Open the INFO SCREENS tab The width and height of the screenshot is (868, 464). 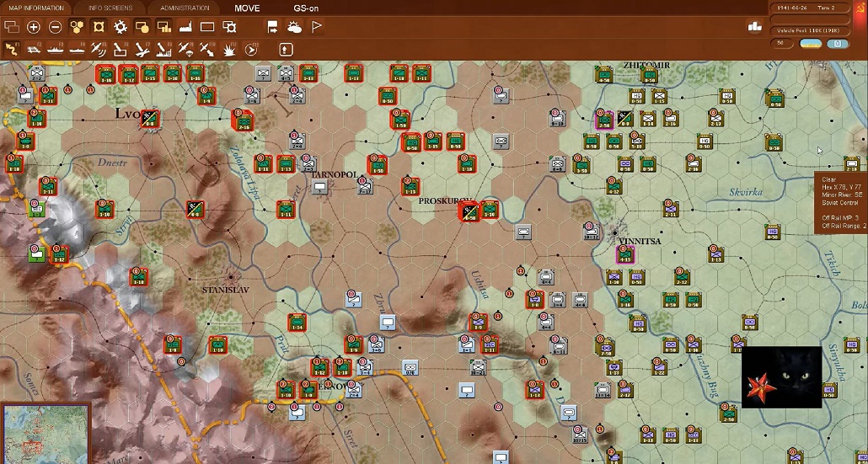110,8
